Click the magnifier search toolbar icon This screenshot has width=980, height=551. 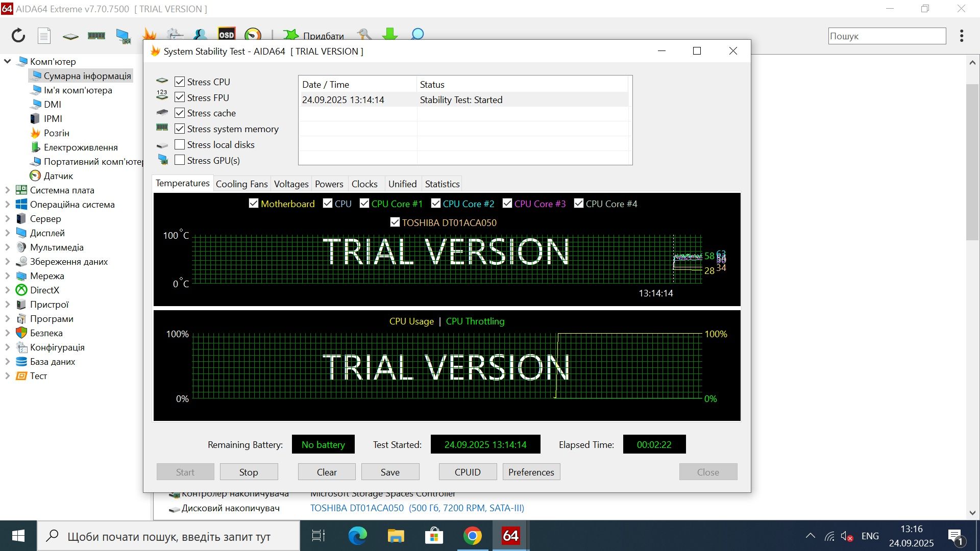418,34
